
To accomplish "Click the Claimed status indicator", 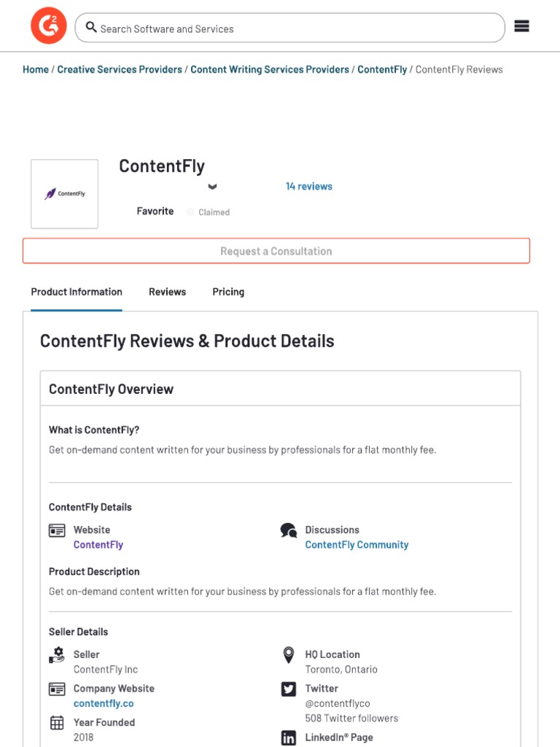I will pyautogui.click(x=209, y=212).
